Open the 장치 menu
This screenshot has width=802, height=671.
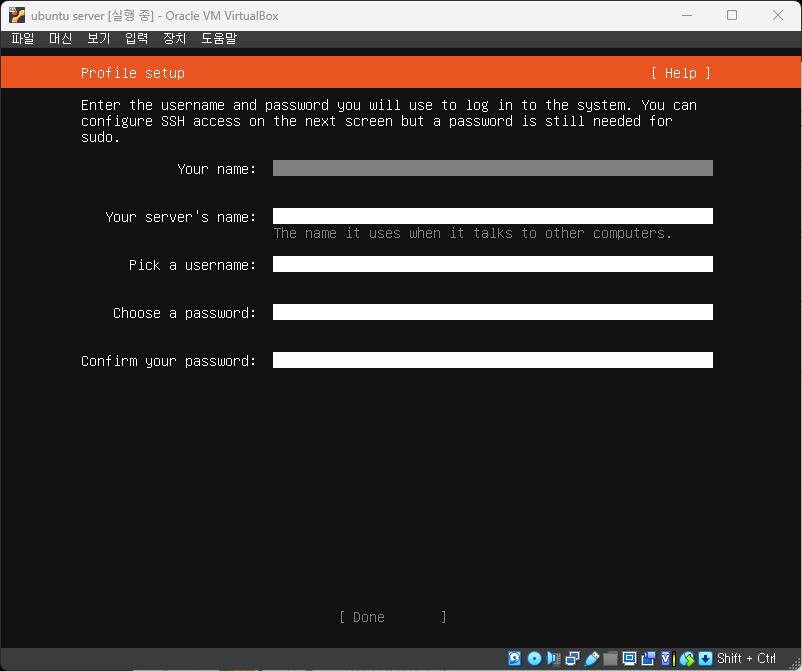174,38
